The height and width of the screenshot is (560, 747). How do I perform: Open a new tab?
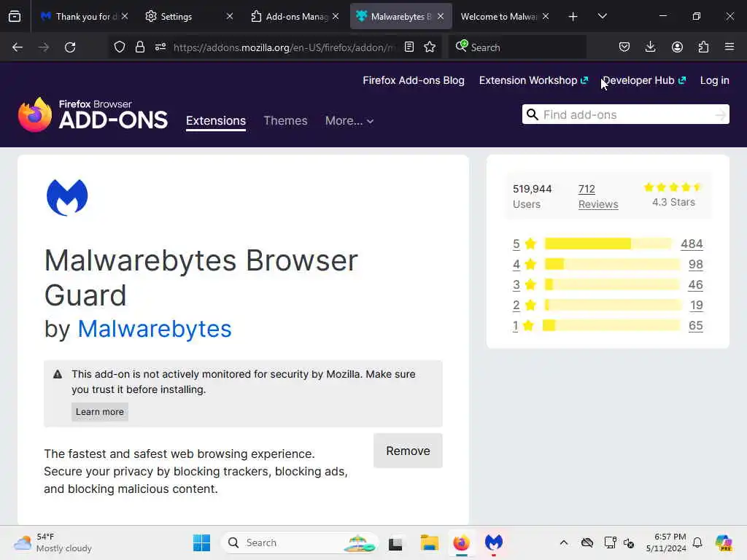pyautogui.click(x=573, y=17)
